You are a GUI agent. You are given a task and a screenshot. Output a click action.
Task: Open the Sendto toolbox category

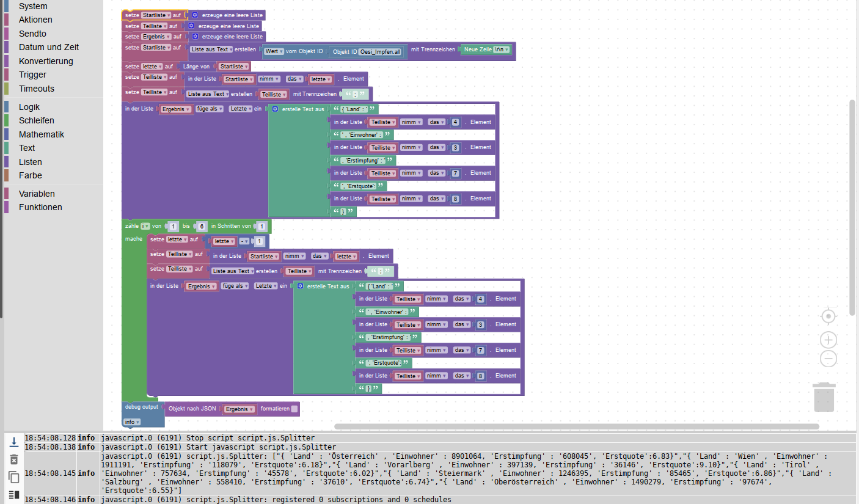click(32, 34)
